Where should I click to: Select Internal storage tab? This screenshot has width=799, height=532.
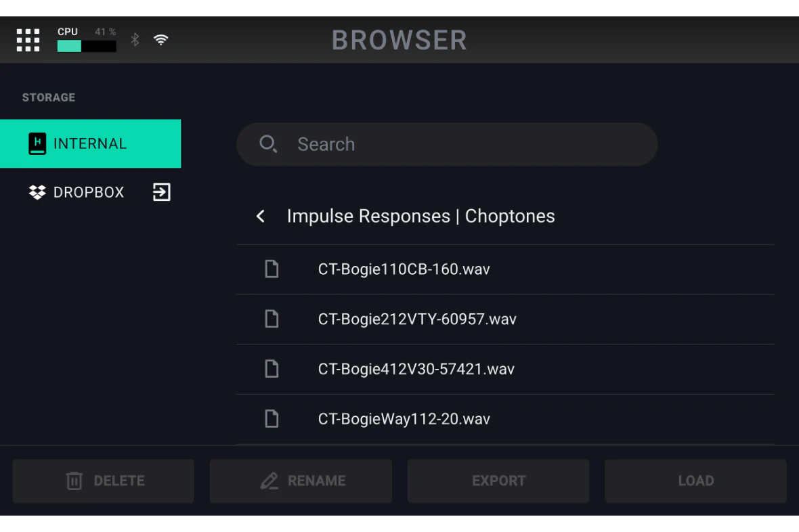pos(91,143)
